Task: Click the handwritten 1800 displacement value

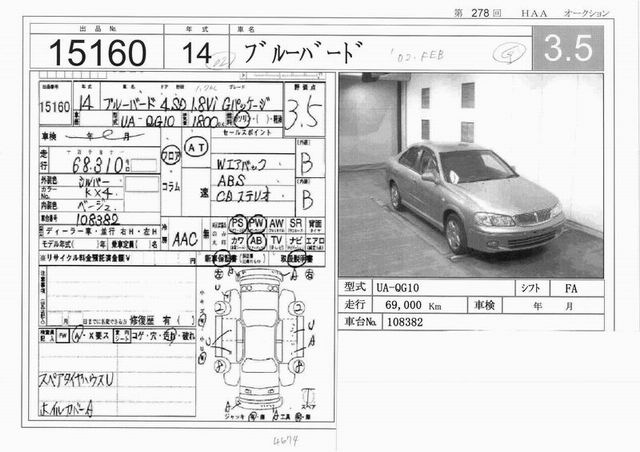Action: [204, 121]
